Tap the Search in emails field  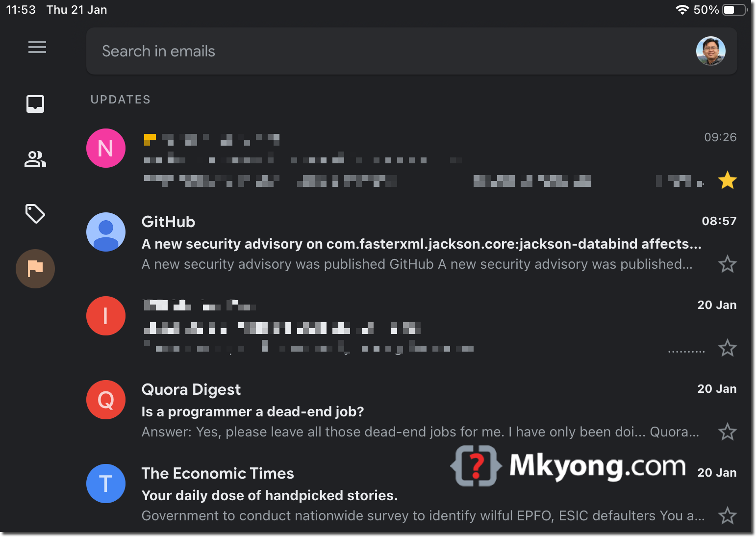tap(412, 51)
